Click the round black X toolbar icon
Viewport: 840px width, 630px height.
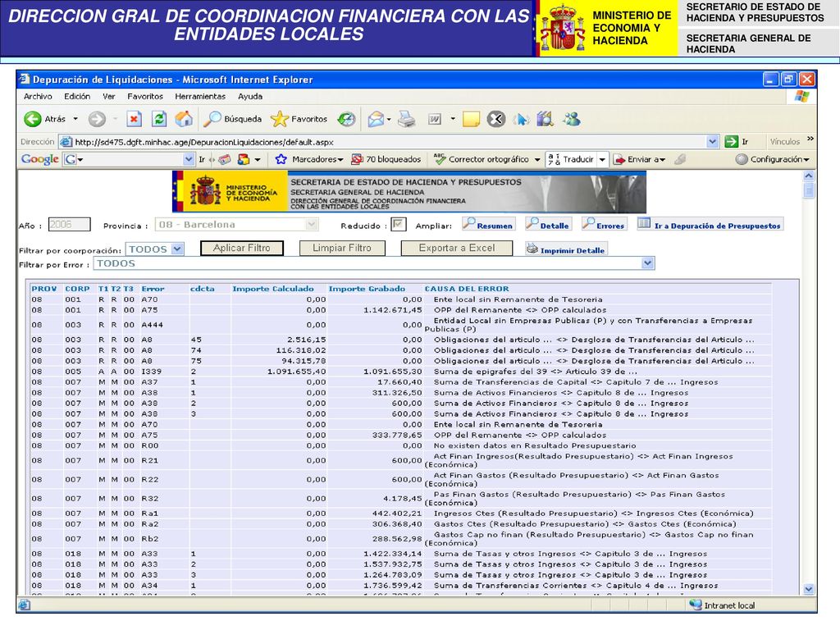(x=496, y=119)
